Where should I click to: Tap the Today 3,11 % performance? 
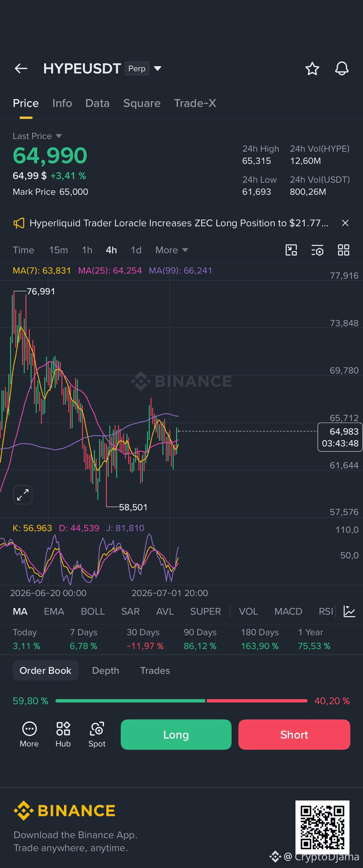point(26,639)
